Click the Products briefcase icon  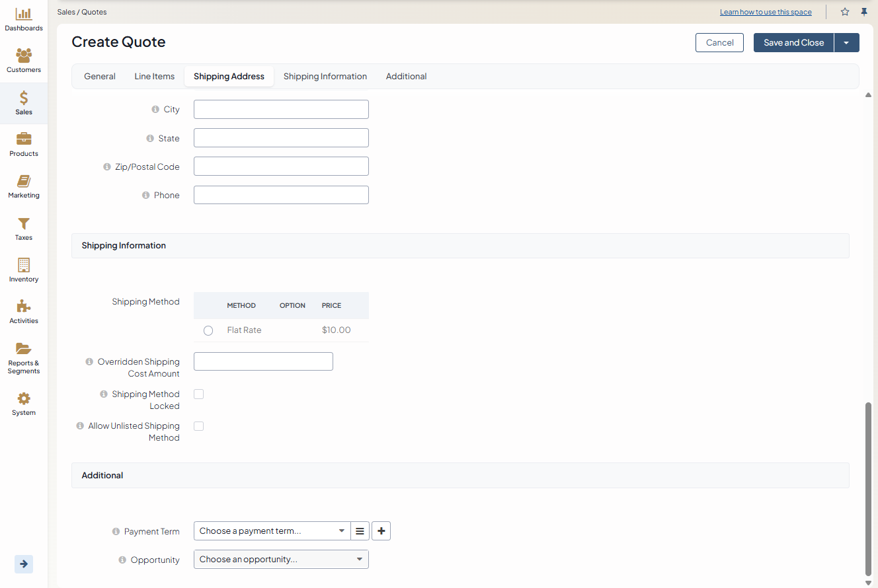pos(24,139)
